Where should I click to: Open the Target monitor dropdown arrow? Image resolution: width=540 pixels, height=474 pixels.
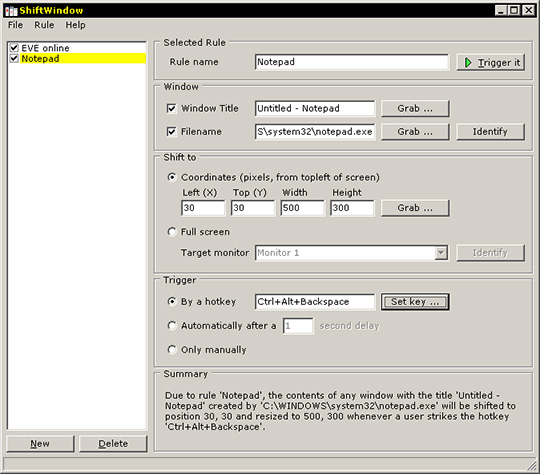tap(441, 253)
